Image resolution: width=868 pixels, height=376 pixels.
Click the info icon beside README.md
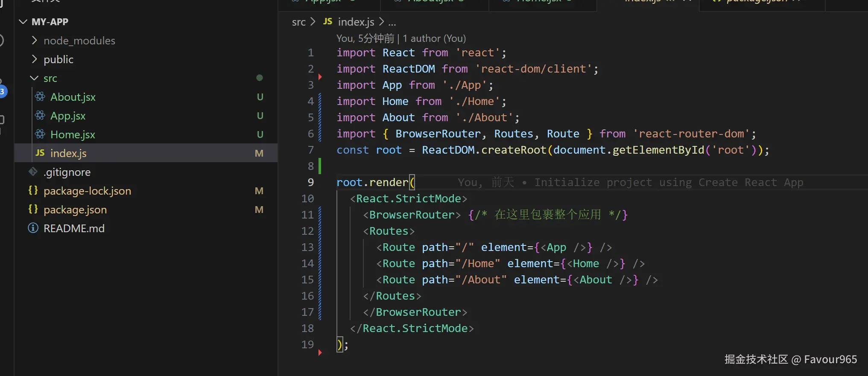coord(33,228)
